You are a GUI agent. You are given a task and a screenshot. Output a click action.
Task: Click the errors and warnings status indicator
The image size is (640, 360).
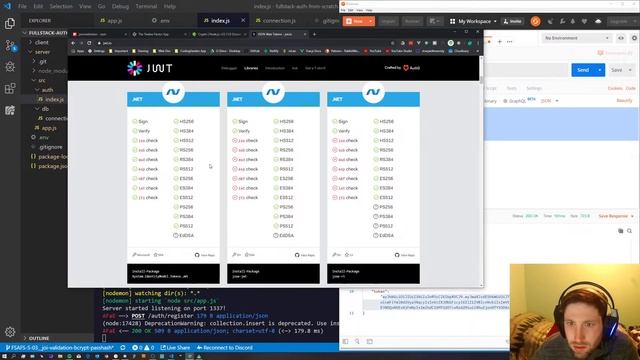[x=143, y=348]
